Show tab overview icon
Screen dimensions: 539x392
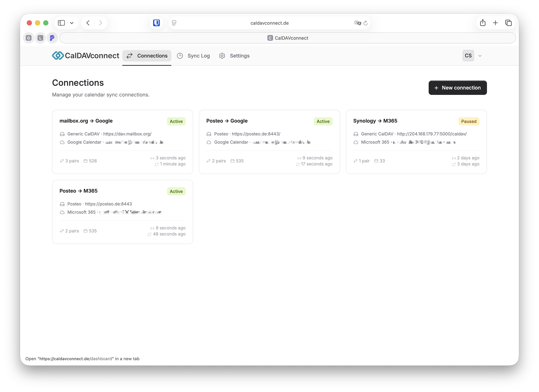[508, 23]
